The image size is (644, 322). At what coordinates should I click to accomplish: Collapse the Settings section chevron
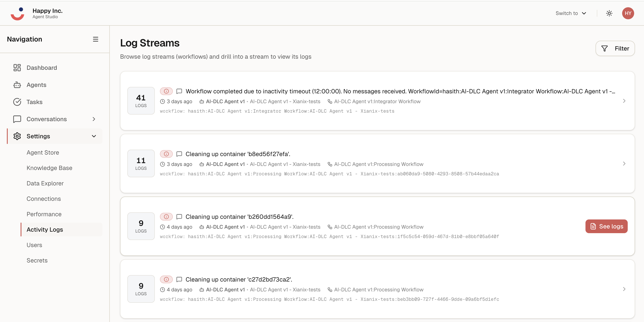tap(94, 136)
